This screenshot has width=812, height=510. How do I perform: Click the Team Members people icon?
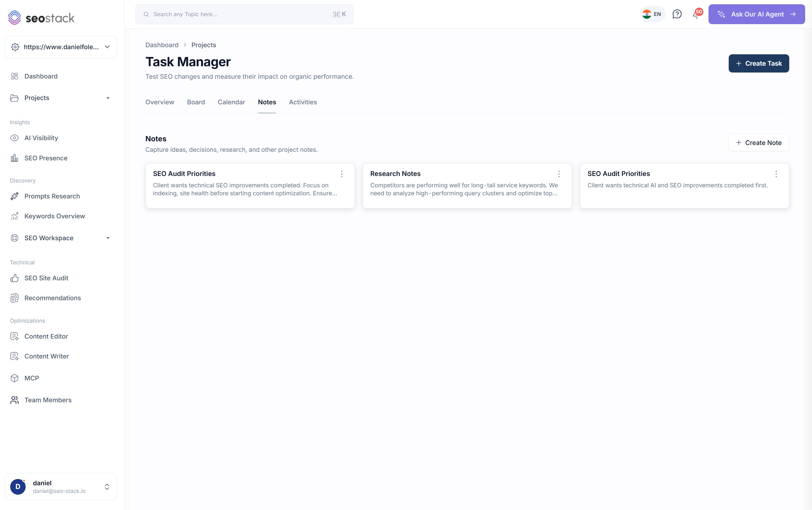(14, 400)
